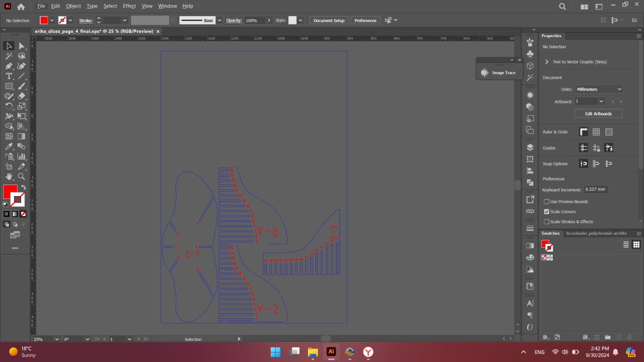Open the graphic Style dropdown
This screenshot has width=644, height=362.
[300, 20]
